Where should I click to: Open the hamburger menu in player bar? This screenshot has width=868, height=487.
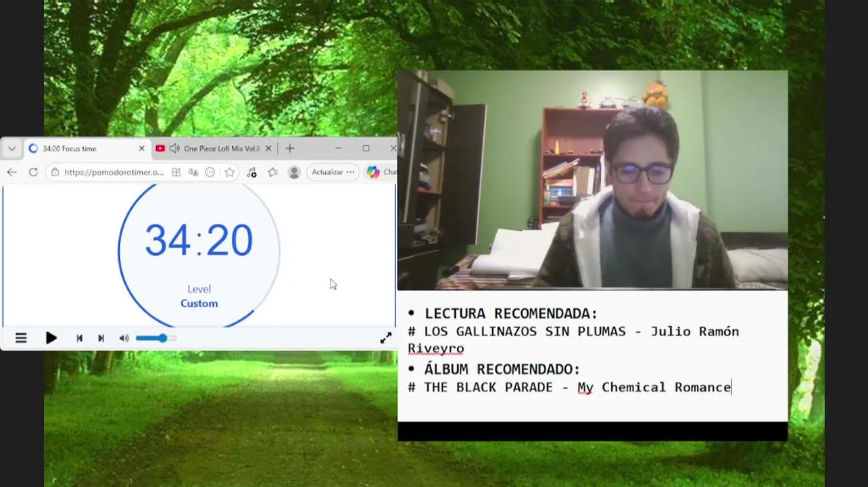pos(21,338)
